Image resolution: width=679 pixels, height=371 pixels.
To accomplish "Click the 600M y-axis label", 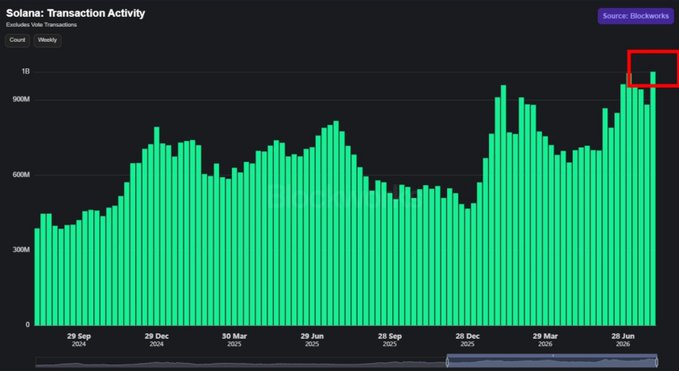I will [22, 175].
